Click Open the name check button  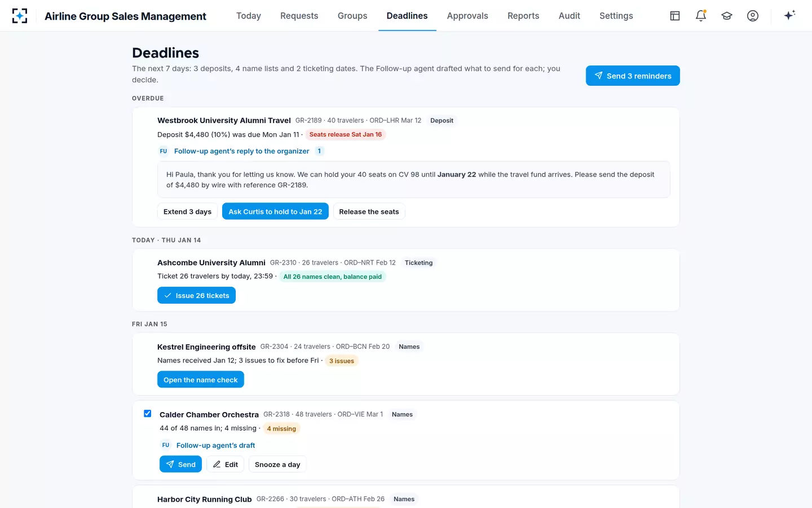point(201,380)
